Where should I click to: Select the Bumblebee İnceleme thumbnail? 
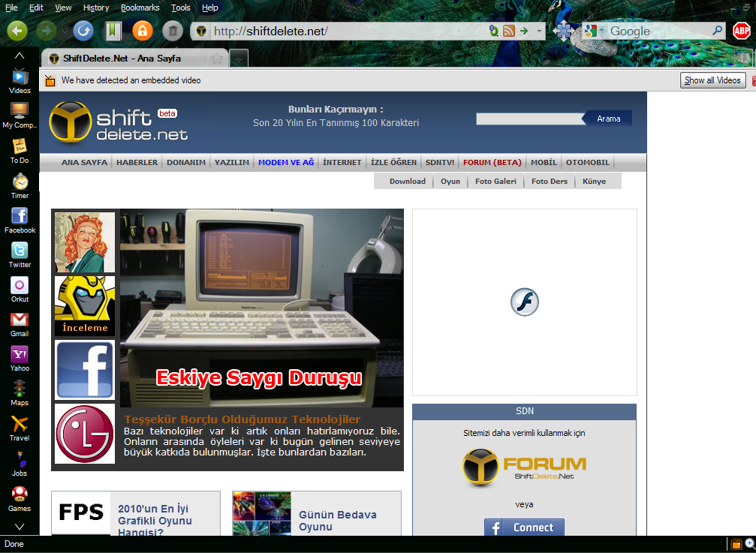click(x=85, y=306)
